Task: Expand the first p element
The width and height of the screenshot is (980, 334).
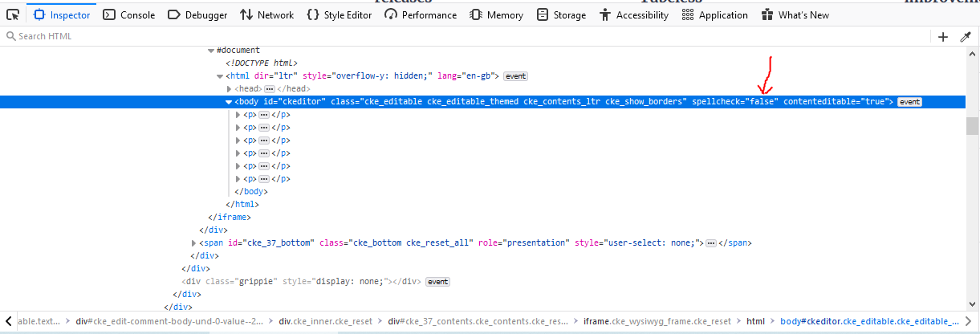Action: pyautogui.click(x=238, y=115)
